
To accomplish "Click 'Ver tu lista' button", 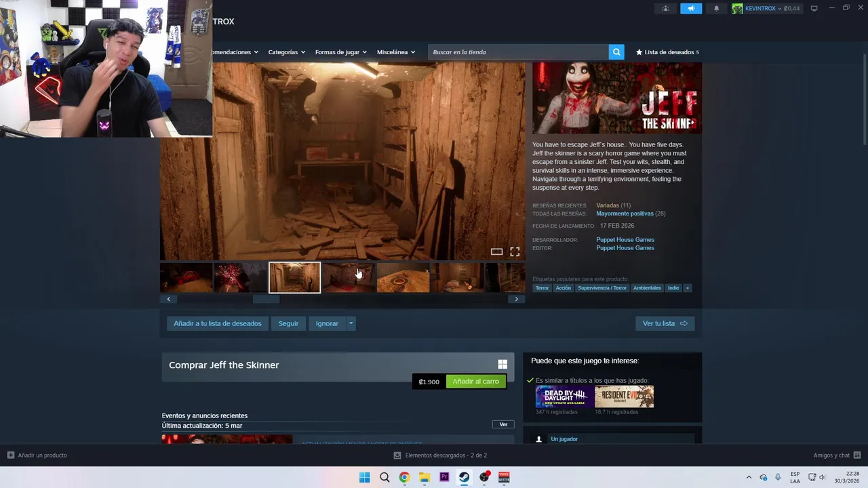I will [x=665, y=323].
